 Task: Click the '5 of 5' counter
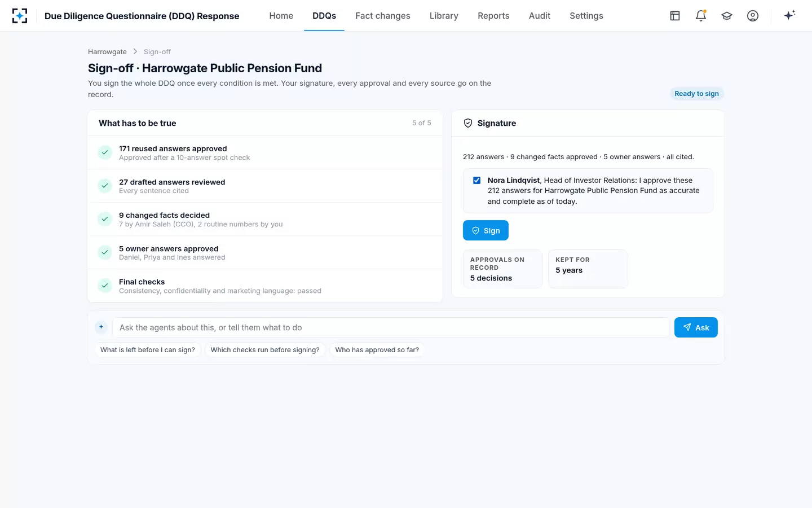pyautogui.click(x=422, y=123)
